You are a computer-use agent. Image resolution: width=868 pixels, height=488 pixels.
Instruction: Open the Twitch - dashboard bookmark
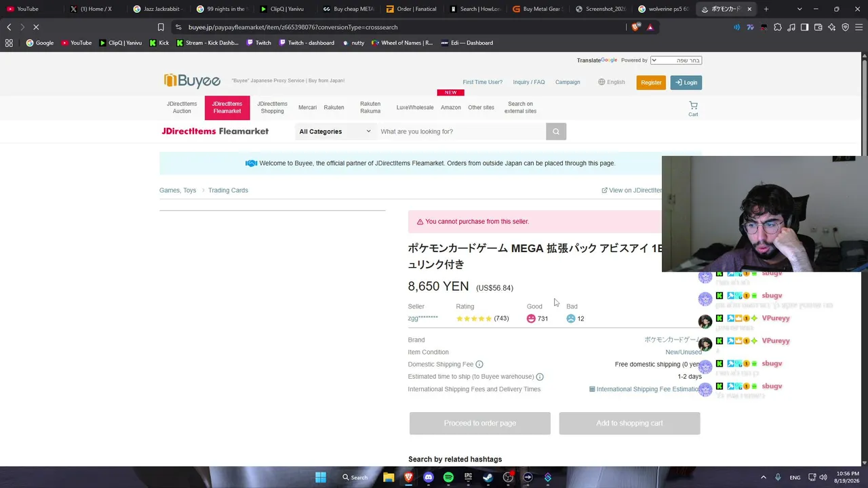(x=306, y=43)
